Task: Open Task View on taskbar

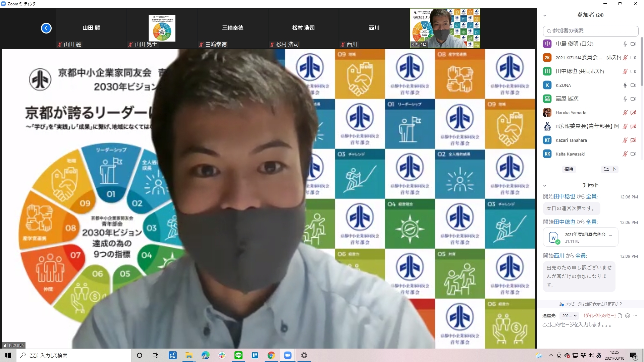Action: (x=156, y=355)
